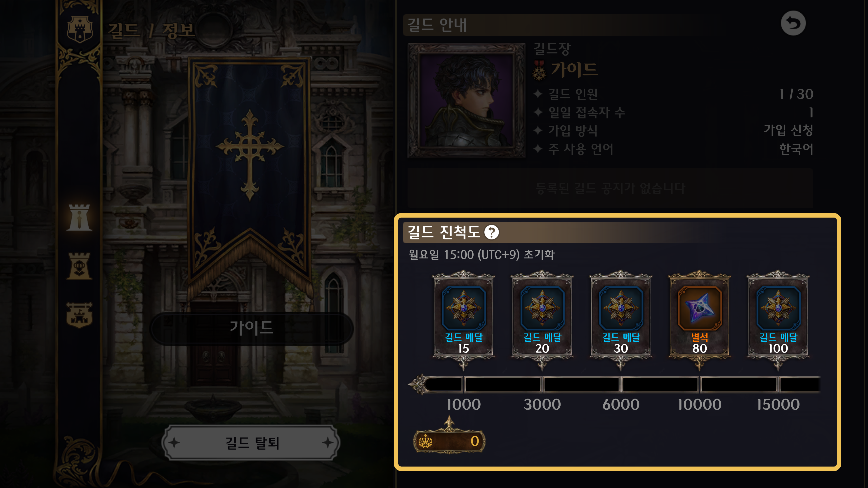The image size is (868, 488).
Task: Open the guild members helmet sidebar icon
Action: click(79, 266)
